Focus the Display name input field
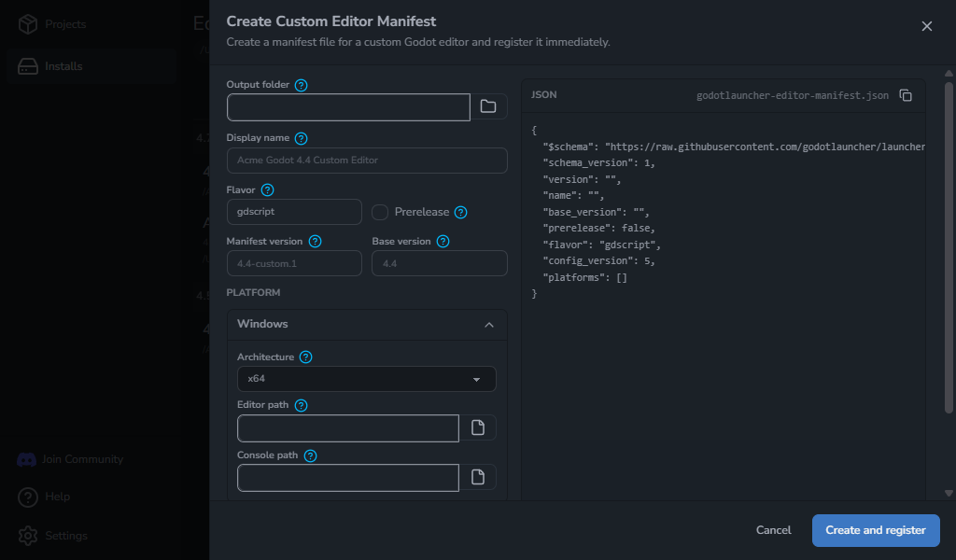956x560 pixels. click(367, 161)
